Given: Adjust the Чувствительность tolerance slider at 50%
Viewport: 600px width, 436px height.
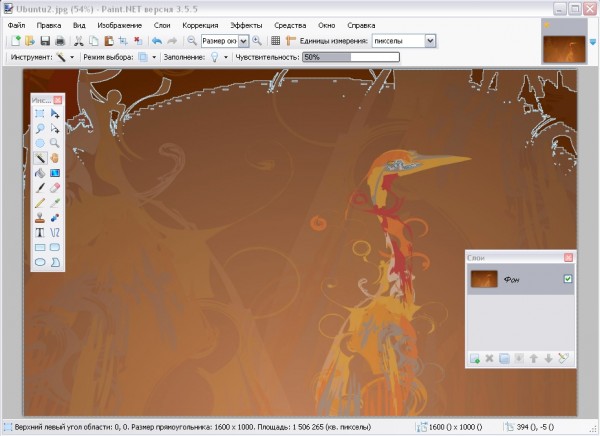Looking at the screenshot, I should (x=351, y=57).
